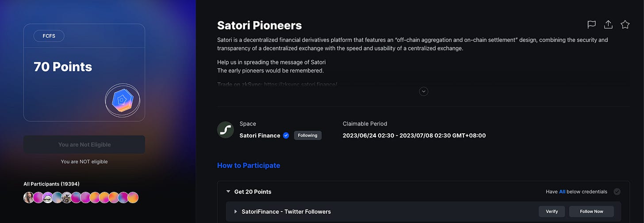644x223 pixels.
Task: Click the FCFS tag
Action: click(x=49, y=36)
